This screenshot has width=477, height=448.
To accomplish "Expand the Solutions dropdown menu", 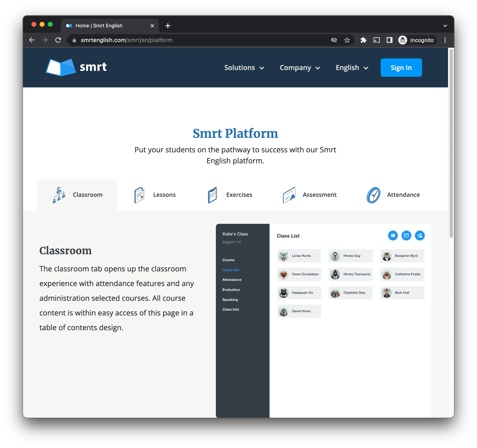I will [244, 68].
